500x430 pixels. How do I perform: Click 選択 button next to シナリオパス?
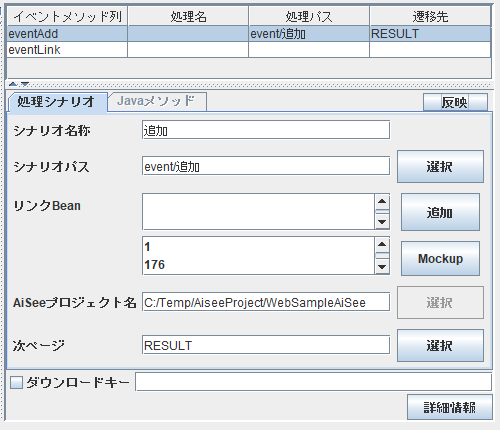click(x=440, y=166)
